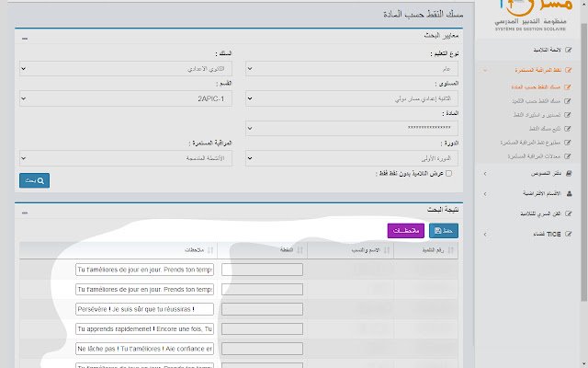Sort by الاسم والنسب column arrows

tap(387, 250)
